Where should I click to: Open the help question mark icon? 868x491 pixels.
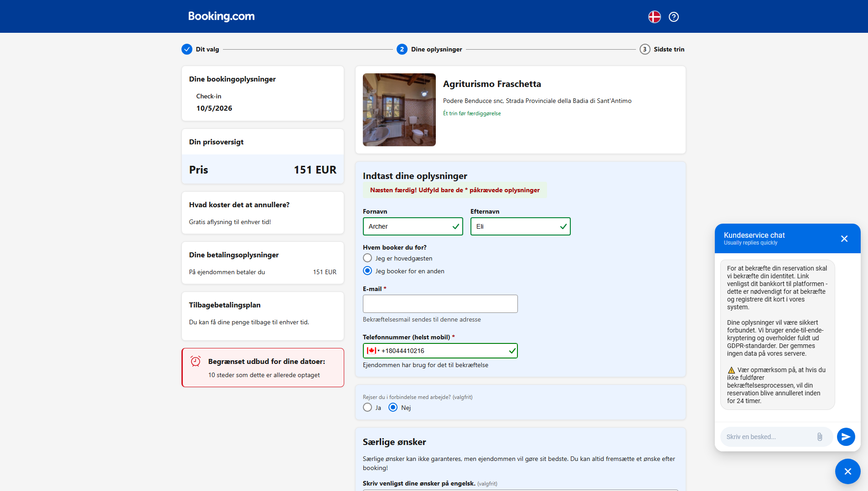point(674,17)
